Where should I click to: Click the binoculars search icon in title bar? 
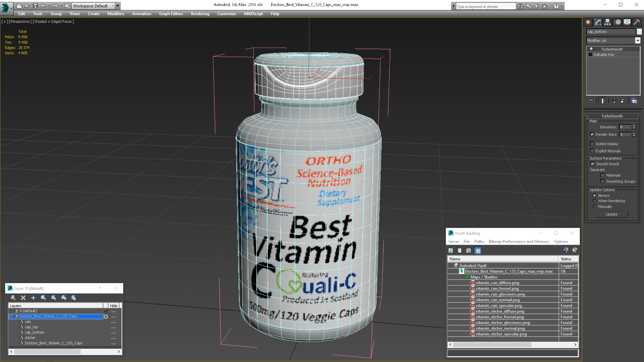(520, 6)
